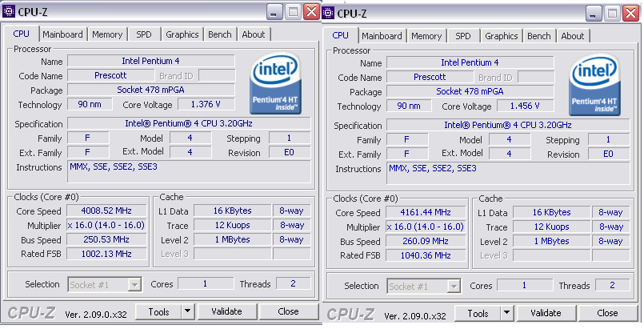Click the 90 nm technology field in right window
This screenshot has height=329, width=644.
coord(409,106)
